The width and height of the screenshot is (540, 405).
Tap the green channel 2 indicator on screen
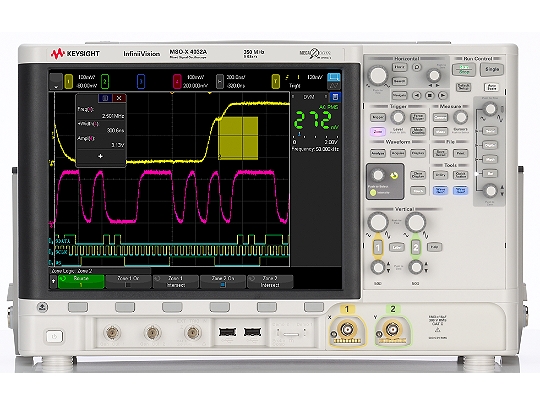[105, 82]
